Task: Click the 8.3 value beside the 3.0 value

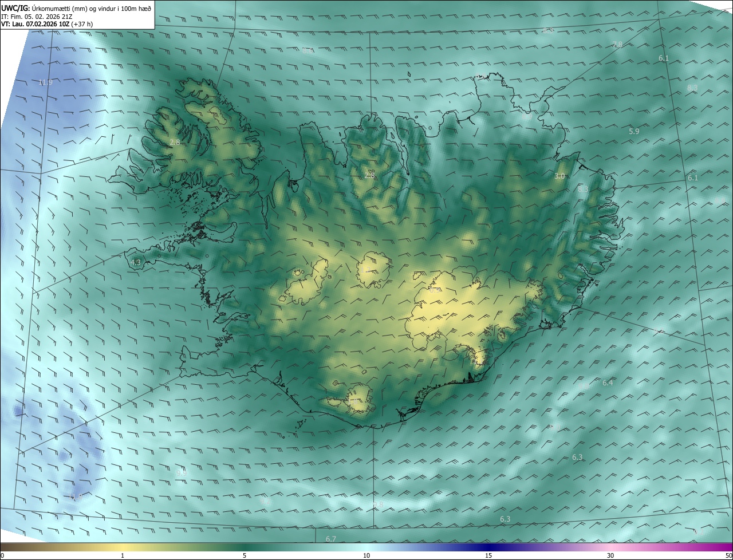Action: pyautogui.click(x=583, y=189)
